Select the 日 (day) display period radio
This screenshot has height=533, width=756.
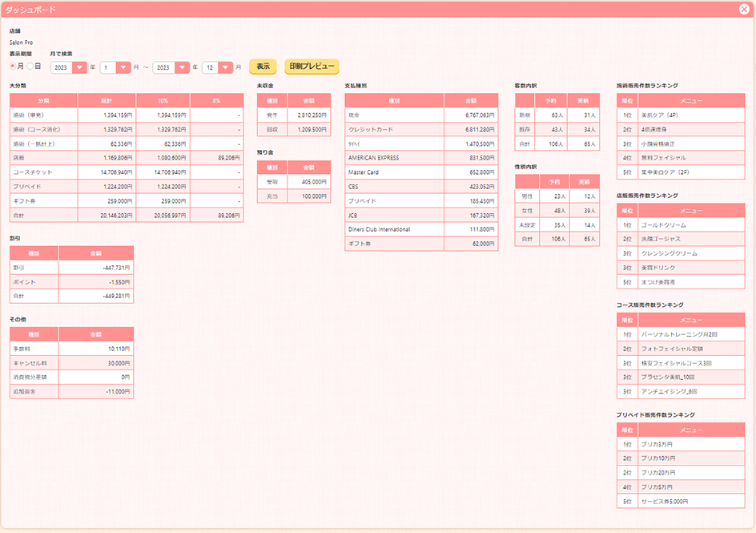pyautogui.click(x=30, y=66)
